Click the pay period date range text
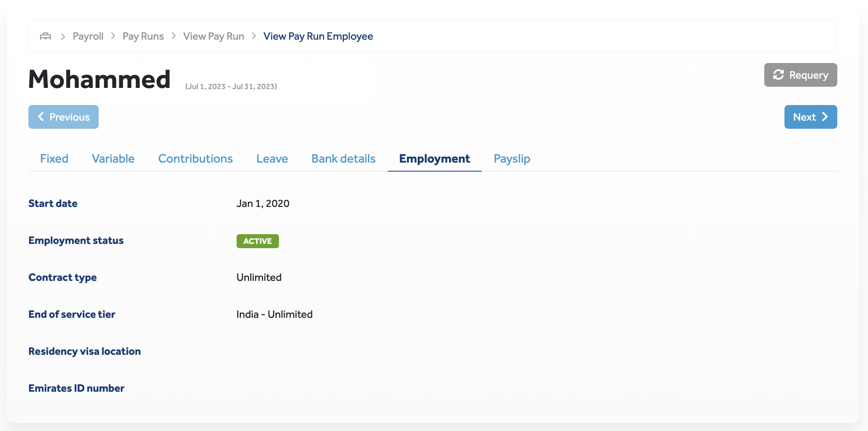This screenshot has width=868, height=431. pyautogui.click(x=231, y=86)
